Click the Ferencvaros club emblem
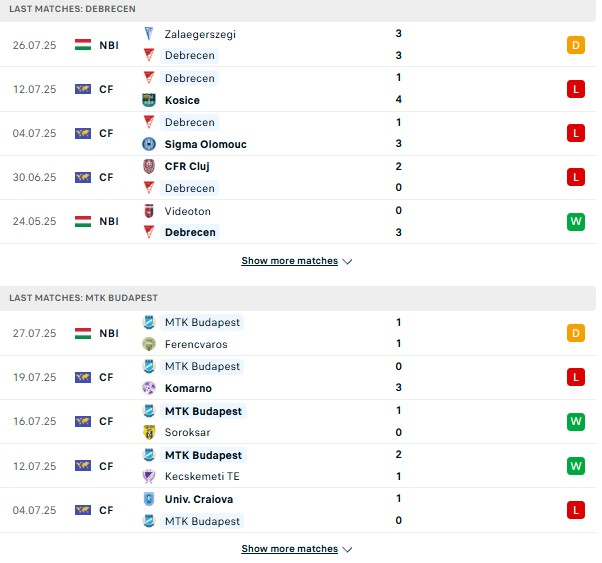The width and height of the screenshot is (602, 563). [149, 344]
